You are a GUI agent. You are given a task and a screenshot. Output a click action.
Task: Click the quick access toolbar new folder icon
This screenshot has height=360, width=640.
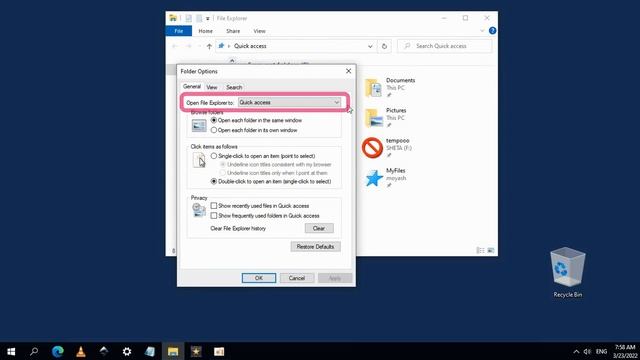click(x=198, y=18)
